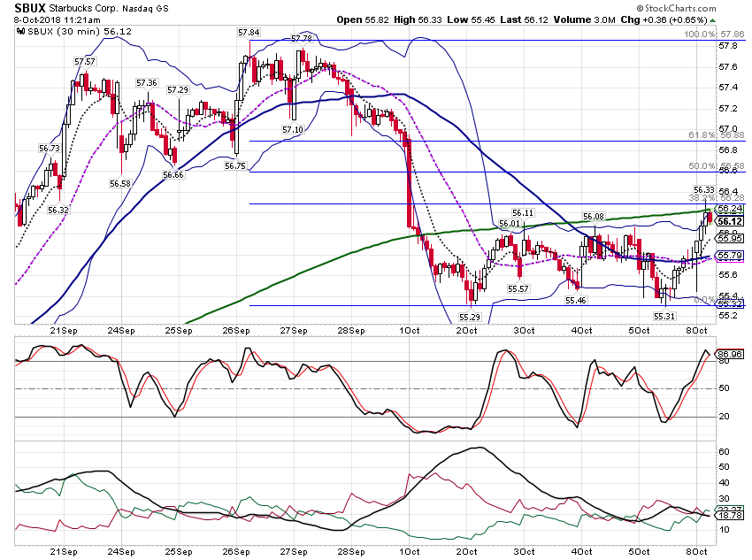Click the 57.29 price label
The width and height of the screenshot is (752, 560).
[178, 90]
